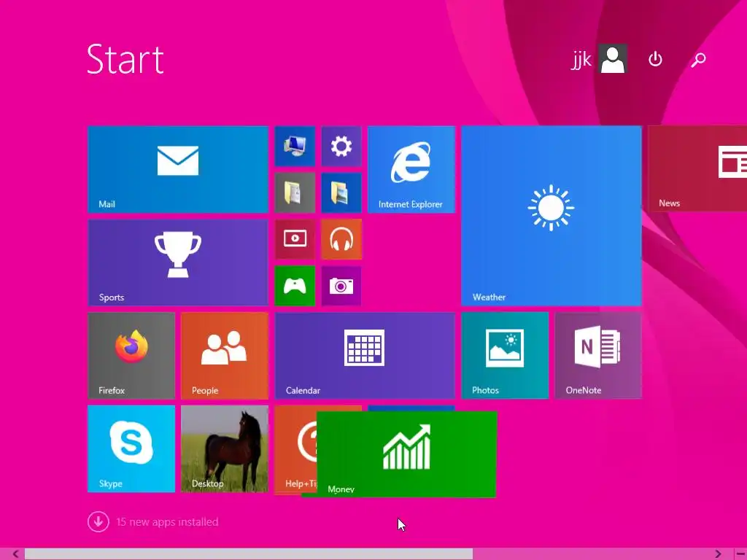
Task: Launch Internet Explorer tile
Action: 411,169
